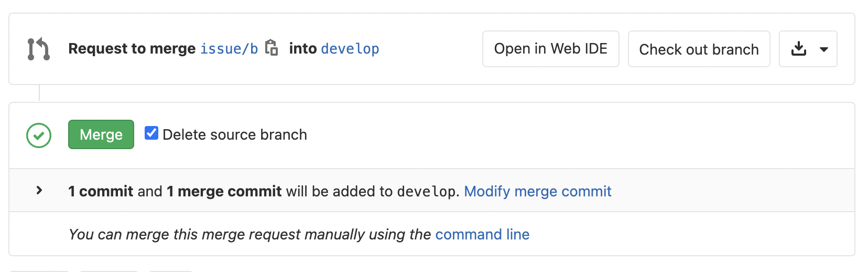Click the italic manual merge hint text
Screen dimensions: 868x272
(249, 234)
